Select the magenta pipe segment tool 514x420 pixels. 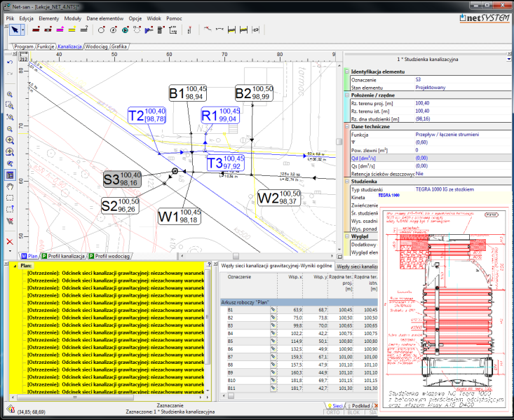(x=60, y=30)
